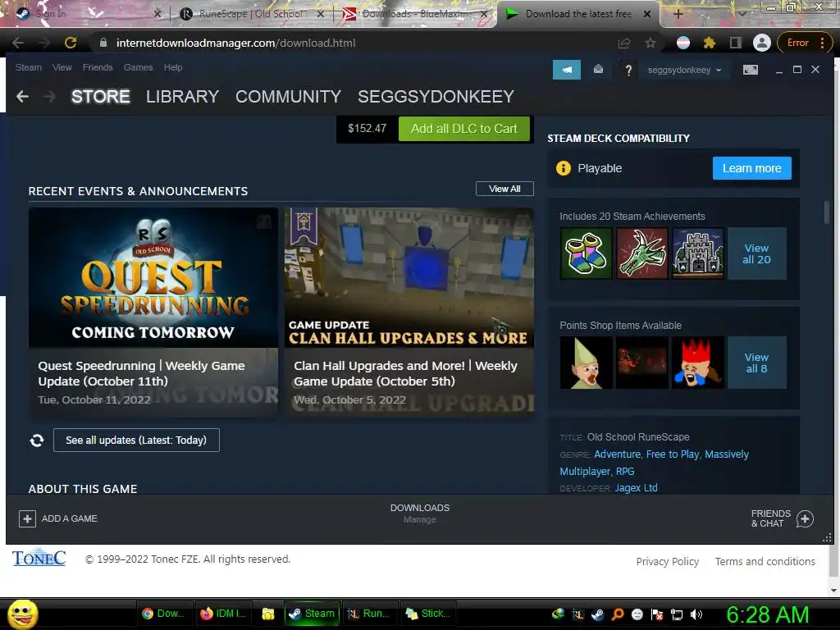Open the SEGGSYDONKEEY profile tab

tap(436, 97)
